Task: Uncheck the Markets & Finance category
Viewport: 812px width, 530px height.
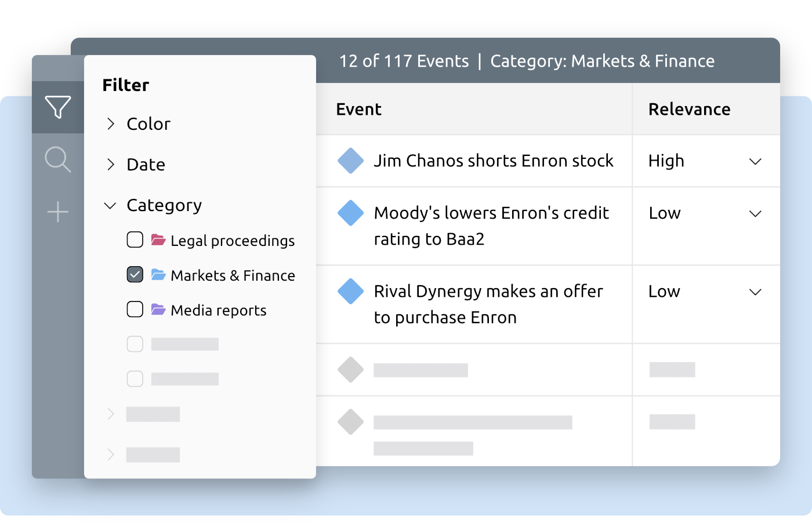Action: [135, 274]
